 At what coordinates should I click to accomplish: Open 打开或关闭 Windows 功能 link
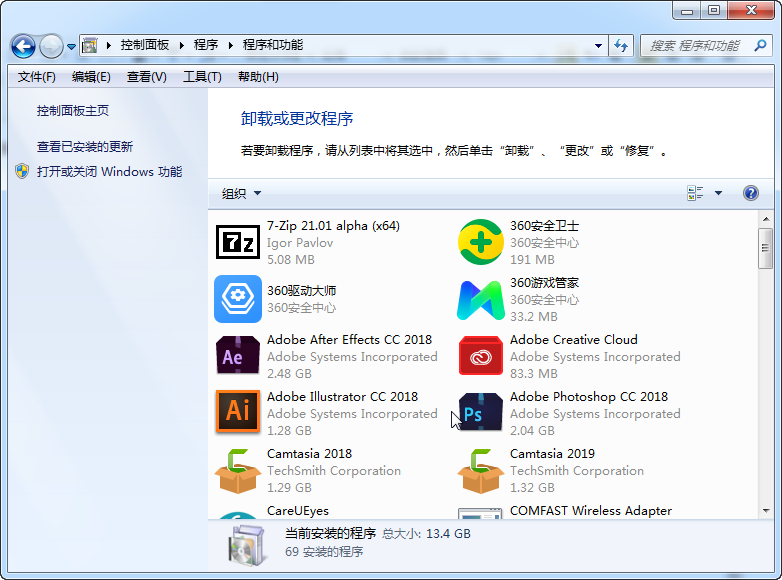[109, 171]
